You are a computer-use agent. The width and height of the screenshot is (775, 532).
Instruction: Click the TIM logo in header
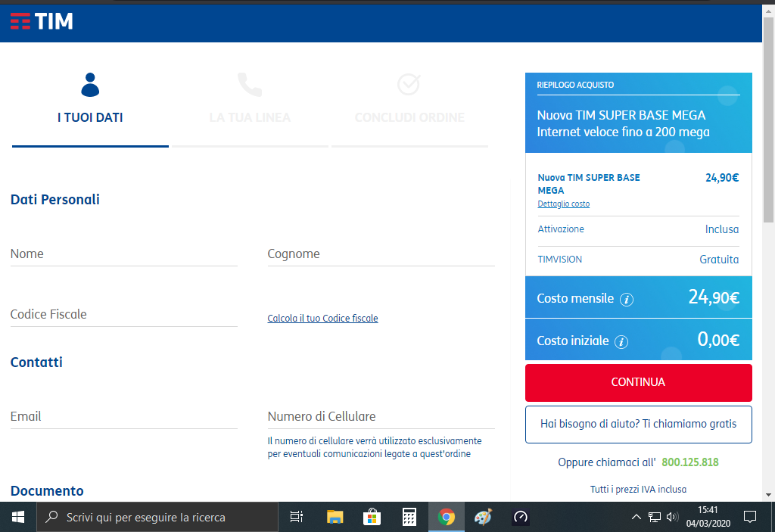pos(42,21)
